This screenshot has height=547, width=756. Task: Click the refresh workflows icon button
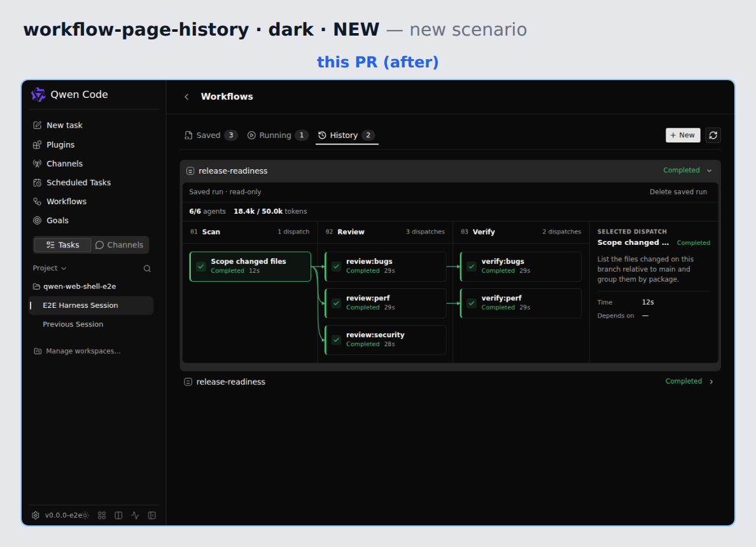click(x=713, y=135)
